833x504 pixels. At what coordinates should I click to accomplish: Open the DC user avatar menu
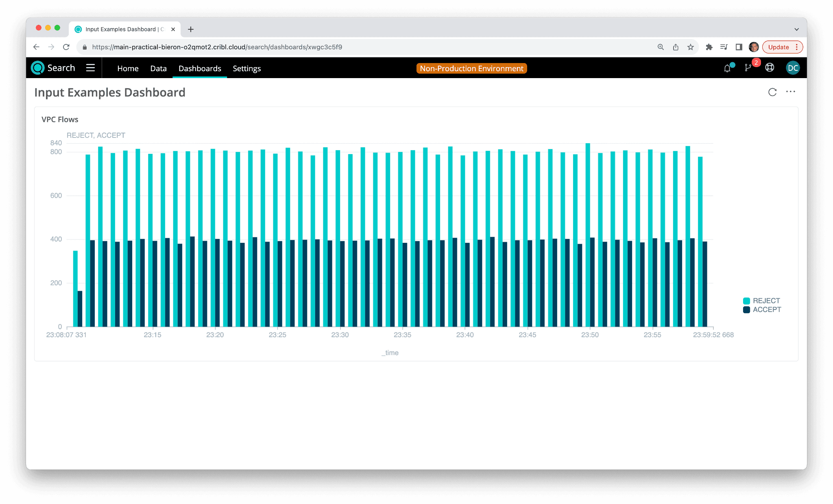(x=792, y=68)
